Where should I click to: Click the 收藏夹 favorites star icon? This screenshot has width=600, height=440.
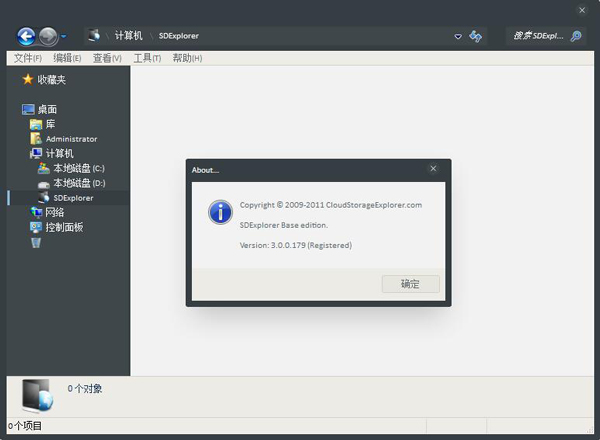coord(28,79)
